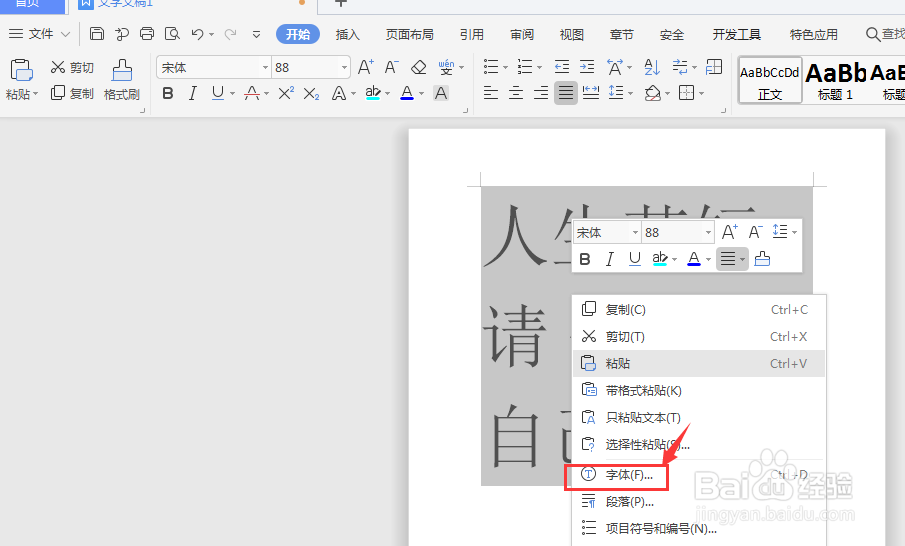Choose 粘贴 from context menu
Viewport: 905px width, 546px height.
point(699,364)
